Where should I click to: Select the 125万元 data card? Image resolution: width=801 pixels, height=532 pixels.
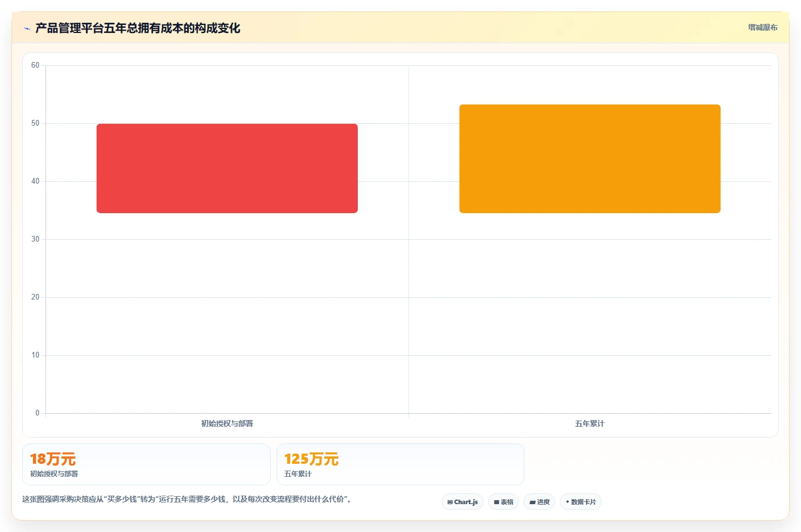(x=400, y=464)
